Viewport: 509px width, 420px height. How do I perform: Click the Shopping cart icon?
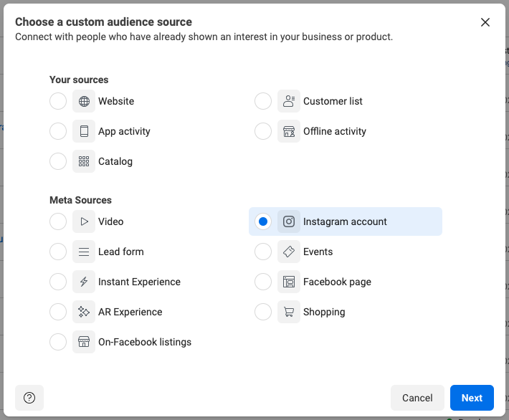point(289,312)
